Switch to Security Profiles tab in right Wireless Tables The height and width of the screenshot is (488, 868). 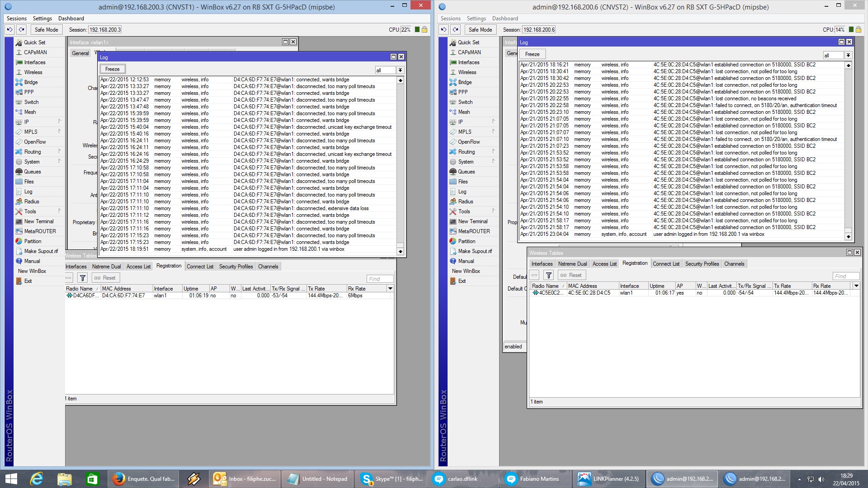702,264
